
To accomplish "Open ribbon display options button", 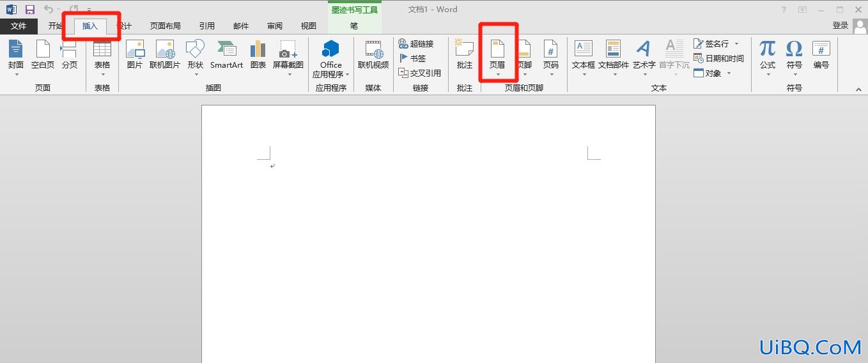I will point(803,10).
